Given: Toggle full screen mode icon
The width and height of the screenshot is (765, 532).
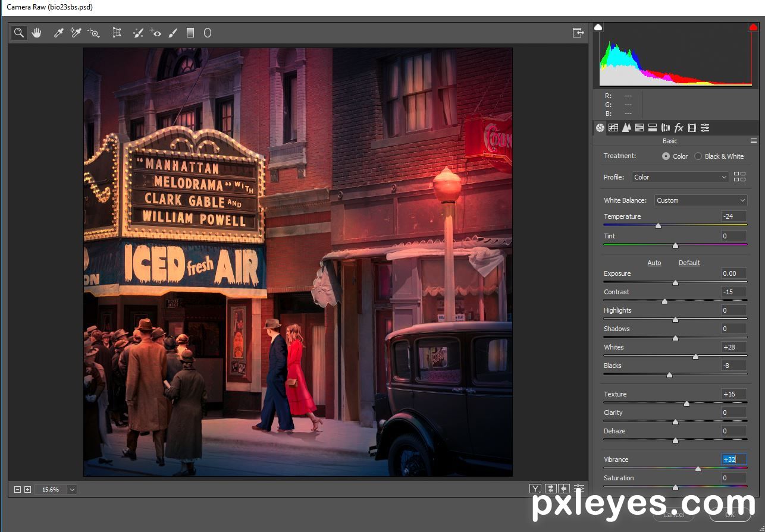Looking at the screenshot, I should [x=578, y=33].
